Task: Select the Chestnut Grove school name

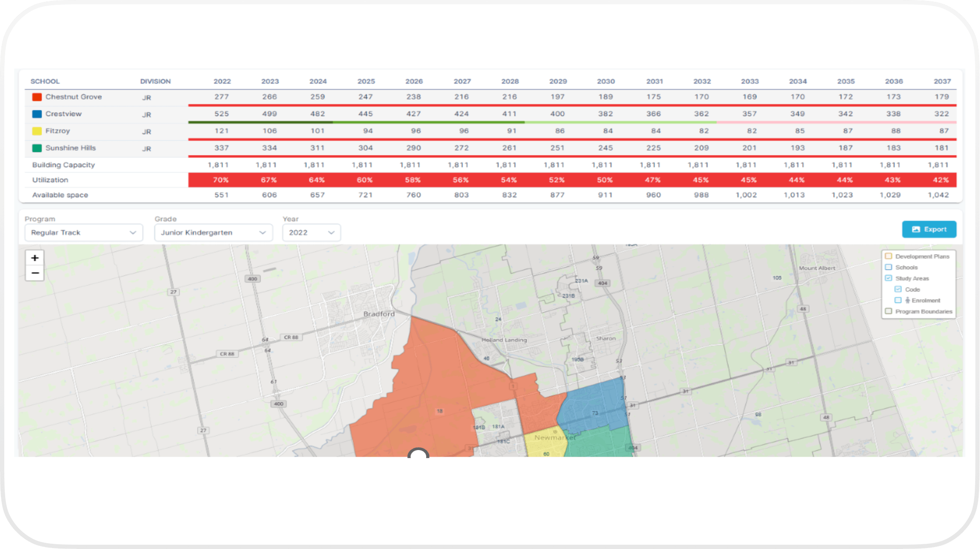Action: point(74,97)
